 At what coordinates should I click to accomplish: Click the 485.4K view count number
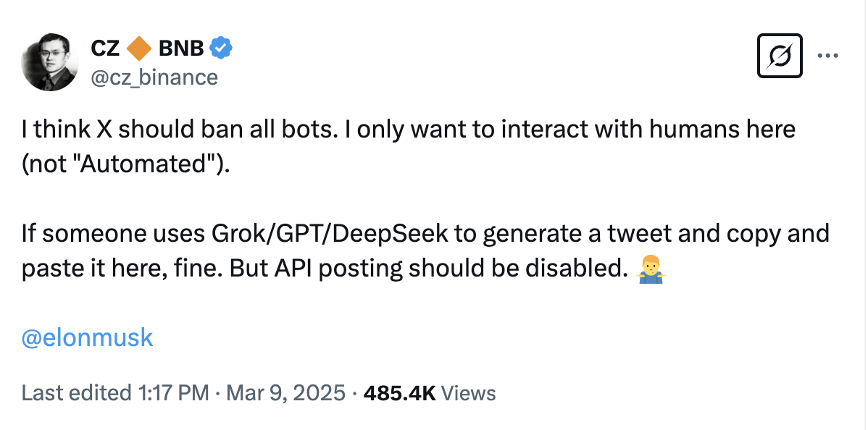399,393
